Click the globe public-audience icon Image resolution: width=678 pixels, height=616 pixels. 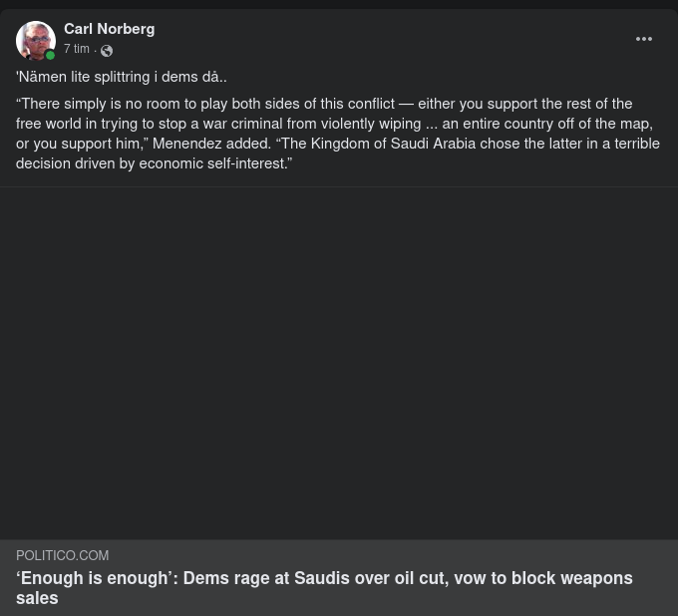(107, 51)
